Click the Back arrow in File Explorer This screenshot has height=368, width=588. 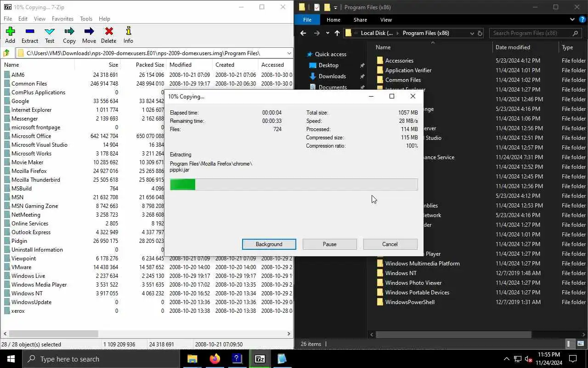(x=303, y=33)
